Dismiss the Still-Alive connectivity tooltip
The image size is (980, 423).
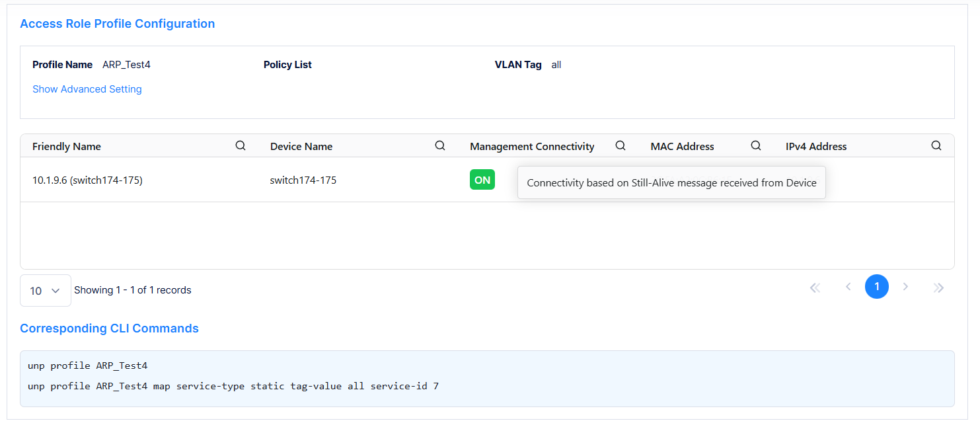point(671,182)
